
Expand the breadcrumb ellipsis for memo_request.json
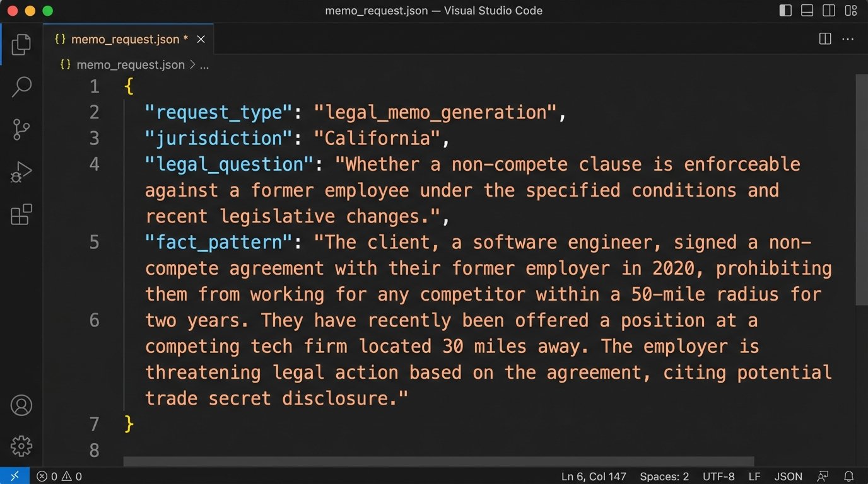tap(204, 64)
